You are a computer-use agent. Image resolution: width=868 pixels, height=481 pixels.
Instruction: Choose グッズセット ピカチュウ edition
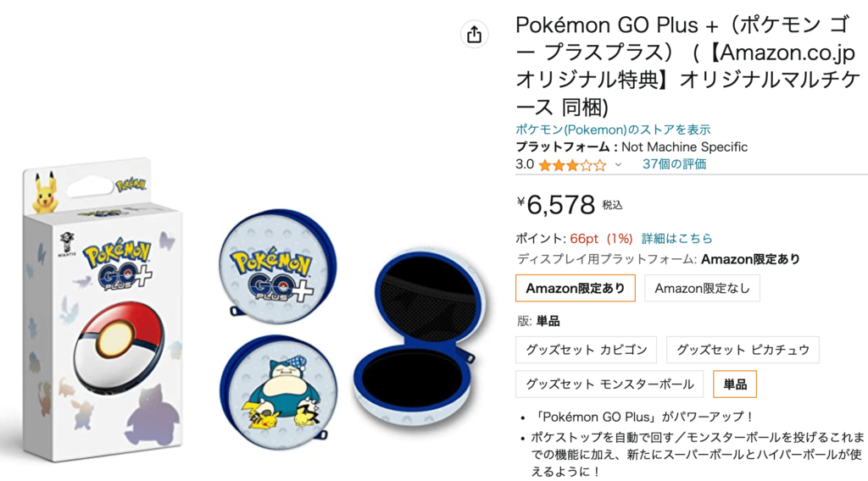(743, 350)
